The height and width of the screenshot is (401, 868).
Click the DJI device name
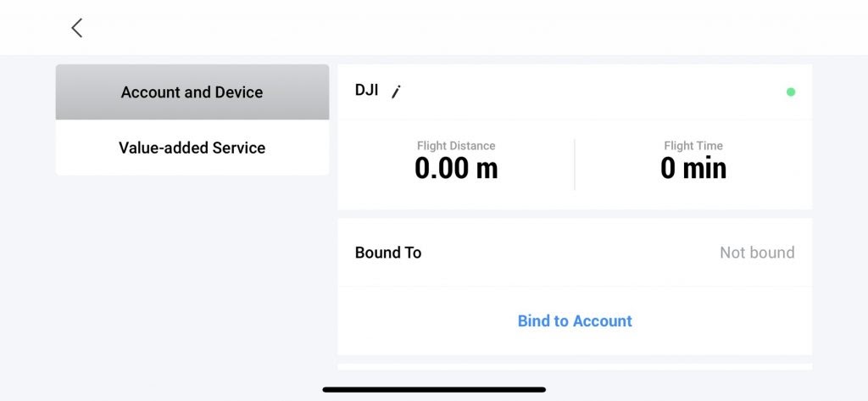(367, 90)
